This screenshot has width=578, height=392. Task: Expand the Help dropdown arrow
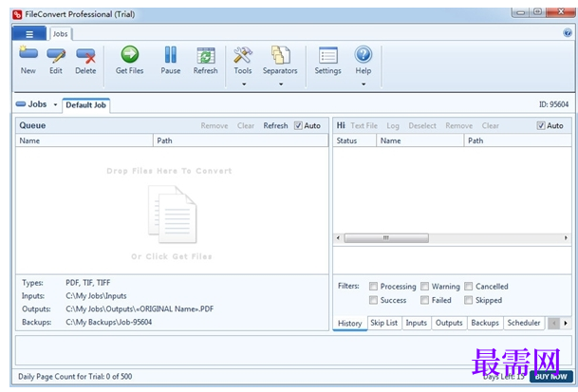click(x=364, y=84)
